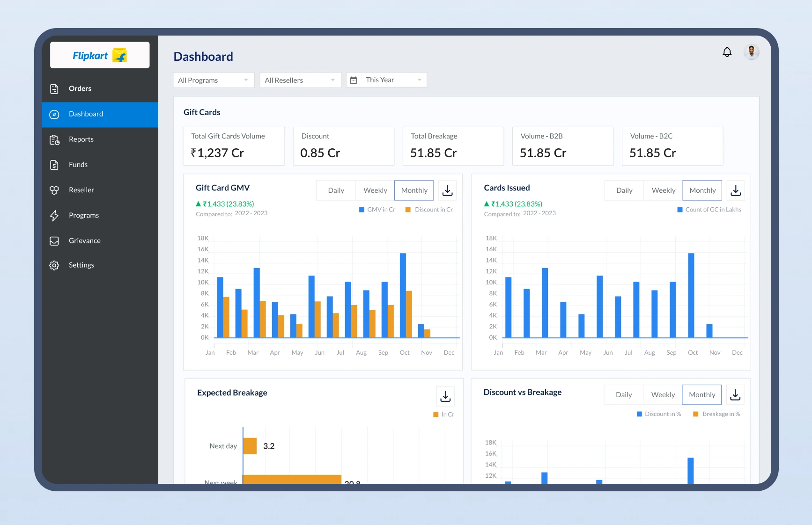
Task: Click the Programs lightning icon in sidebar
Action: [x=54, y=215]
